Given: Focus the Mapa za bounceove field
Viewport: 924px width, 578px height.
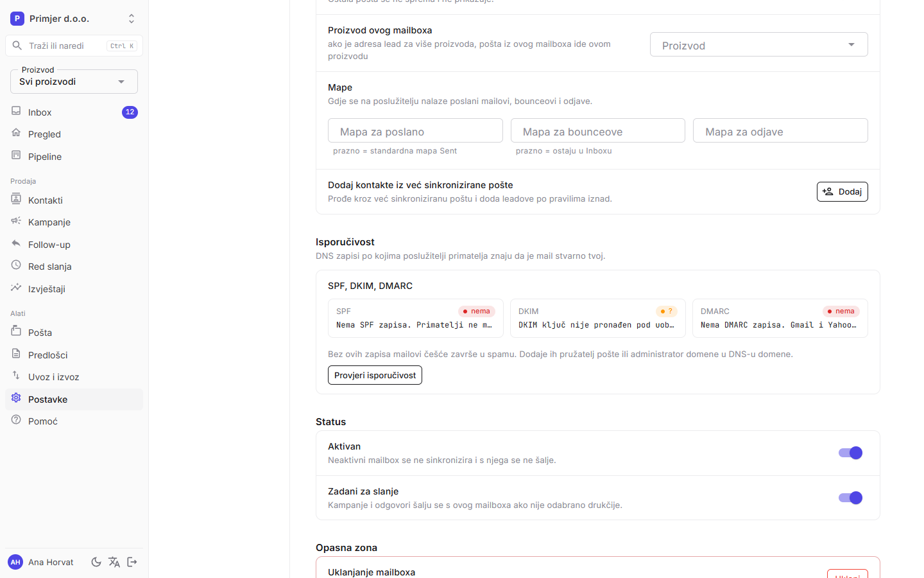Looking at the screenshot, I should (598, 131).
